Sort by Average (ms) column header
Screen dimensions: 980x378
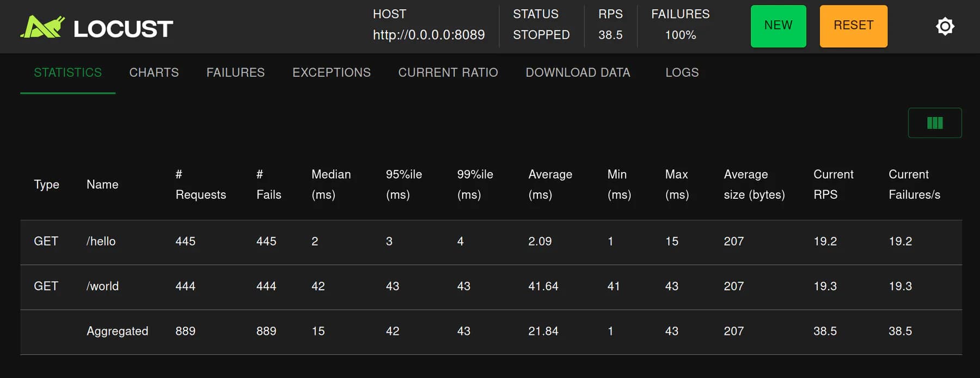pos(550,185)
